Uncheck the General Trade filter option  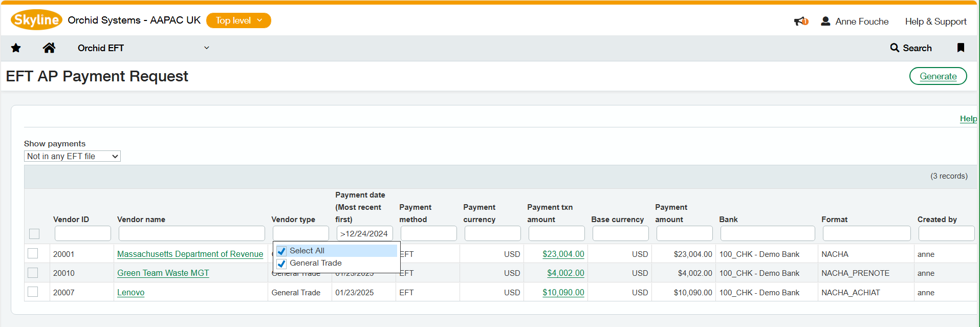coord(281,264)
